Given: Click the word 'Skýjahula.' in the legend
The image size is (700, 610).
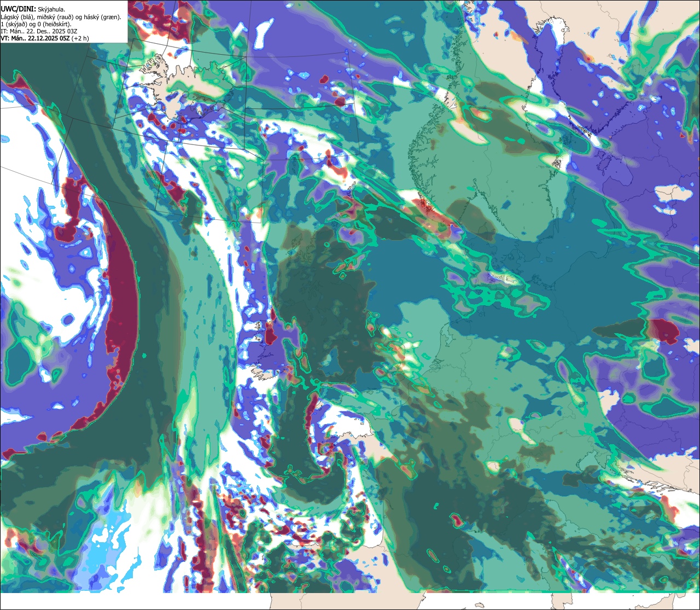Looking at the screenshot, I should click(51, 10).
